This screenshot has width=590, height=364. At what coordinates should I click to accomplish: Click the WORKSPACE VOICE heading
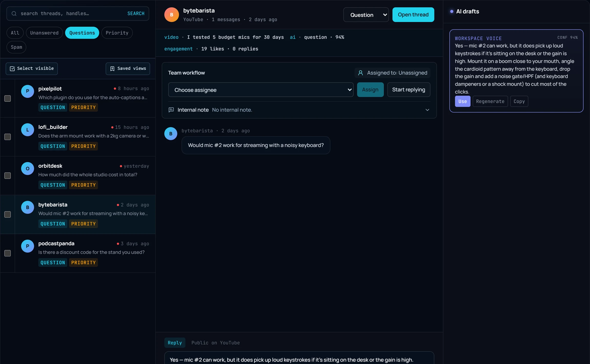[x=478, y=38]
